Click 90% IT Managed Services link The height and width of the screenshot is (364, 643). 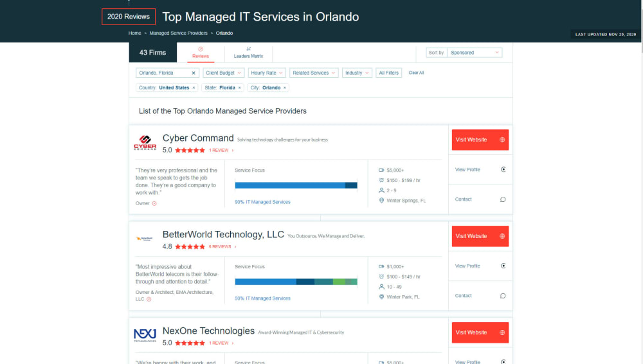[x=262, y=202]
